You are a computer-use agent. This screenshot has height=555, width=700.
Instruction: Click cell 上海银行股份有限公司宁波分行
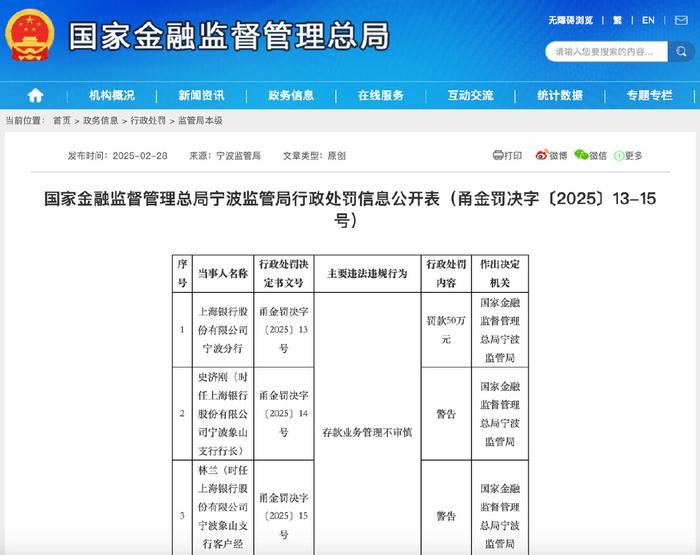click(x=223, y=330)
